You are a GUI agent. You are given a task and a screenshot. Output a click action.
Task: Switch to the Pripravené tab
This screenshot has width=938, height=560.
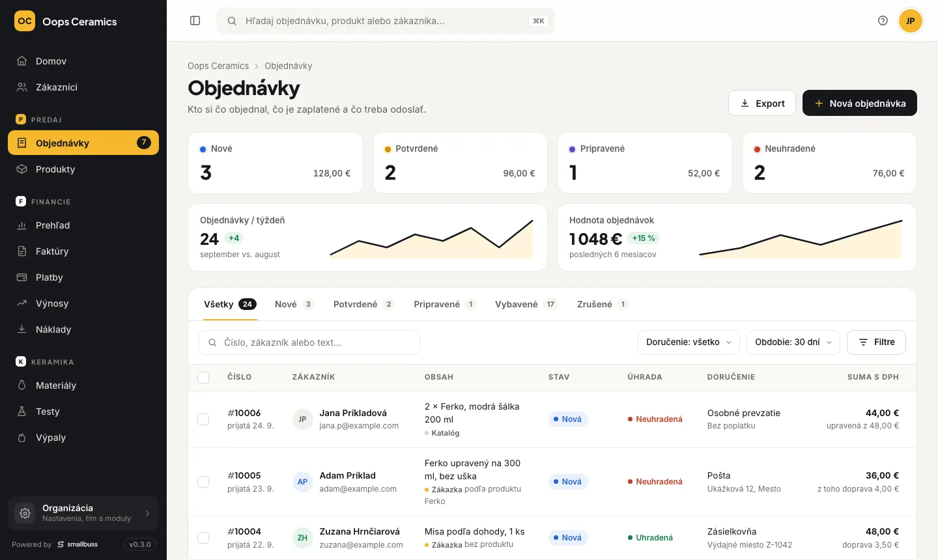click(x=445, y=304)
